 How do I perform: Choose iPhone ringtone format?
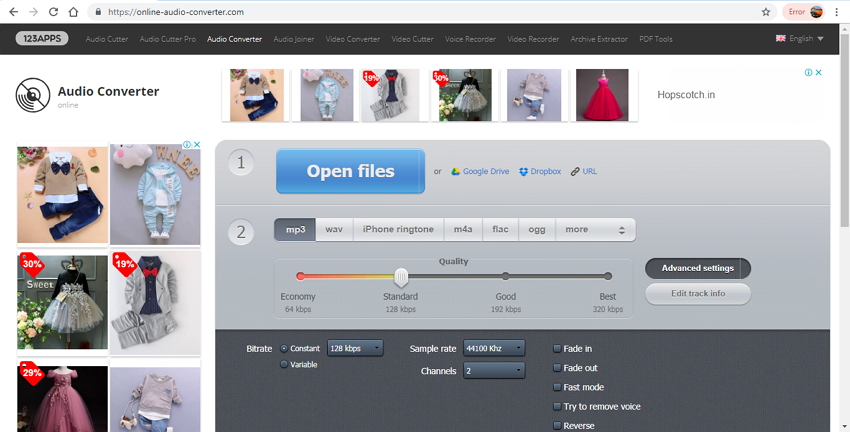coord(398,230)
